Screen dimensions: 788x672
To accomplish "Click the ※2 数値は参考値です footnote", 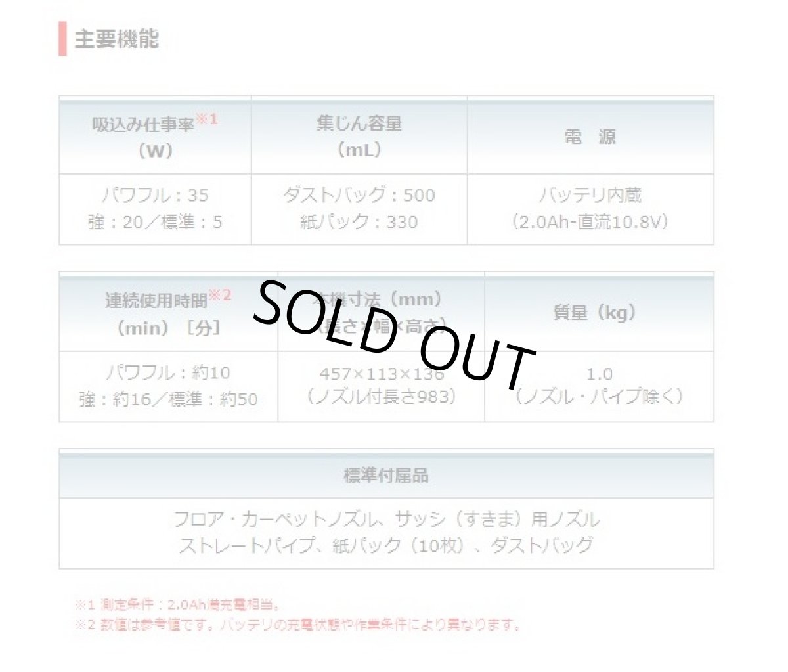I will point(297,625).
